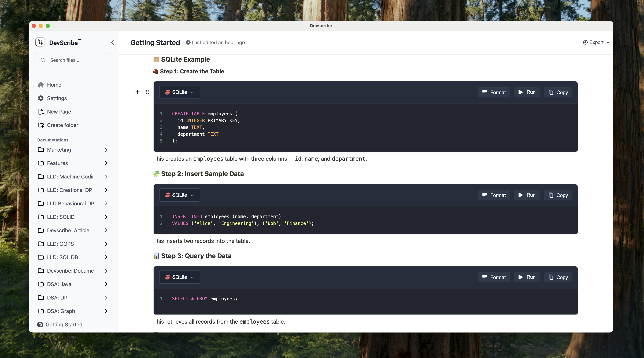Click the plus icon beside first code block
This screenshot has height=358, width=644.
[x=138, y=92]
